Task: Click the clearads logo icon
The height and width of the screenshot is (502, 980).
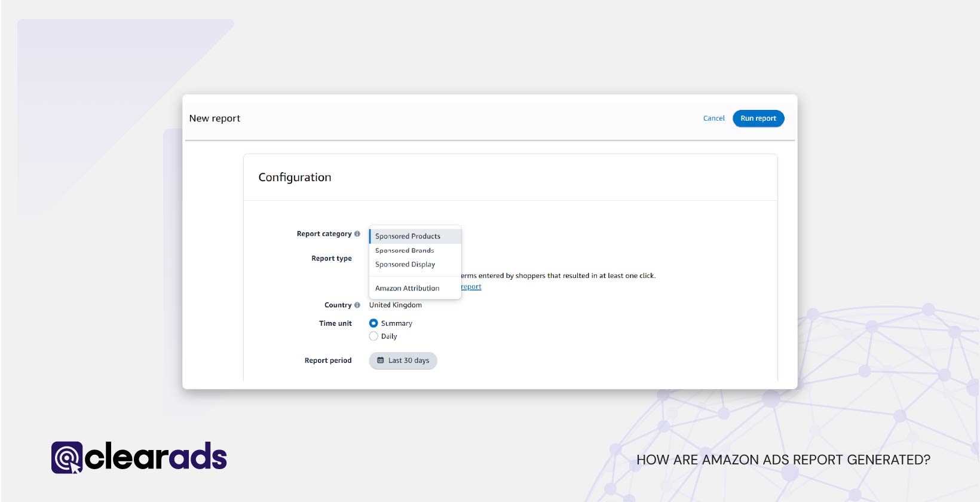Action: click(x=67, y=458)
